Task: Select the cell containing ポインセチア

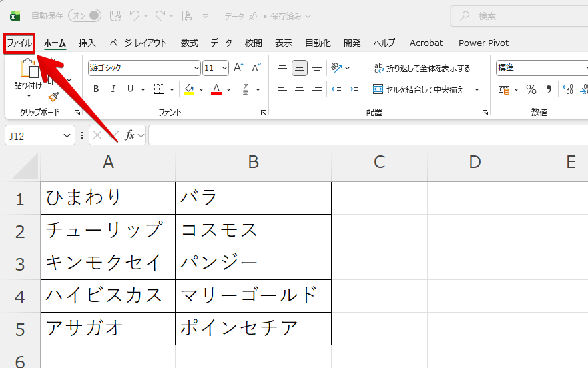Action: coord(254,329)
